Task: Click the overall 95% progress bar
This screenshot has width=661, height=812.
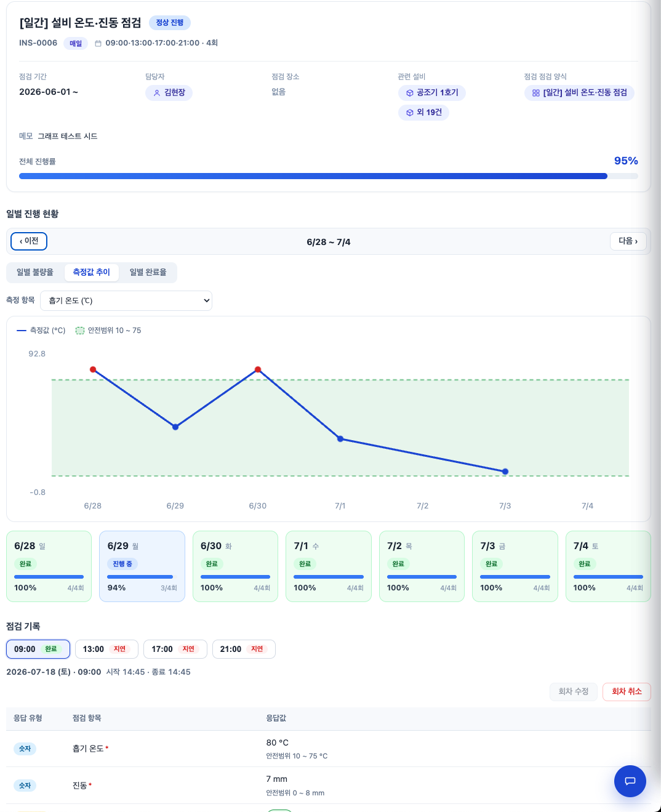Action: coord(329,176)
